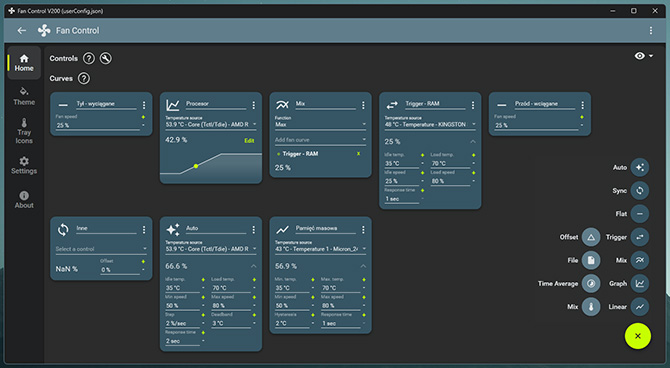The image size is (670, 368).
Task: Increase Trigger - RAM load speed with plus
Action: 473,173
